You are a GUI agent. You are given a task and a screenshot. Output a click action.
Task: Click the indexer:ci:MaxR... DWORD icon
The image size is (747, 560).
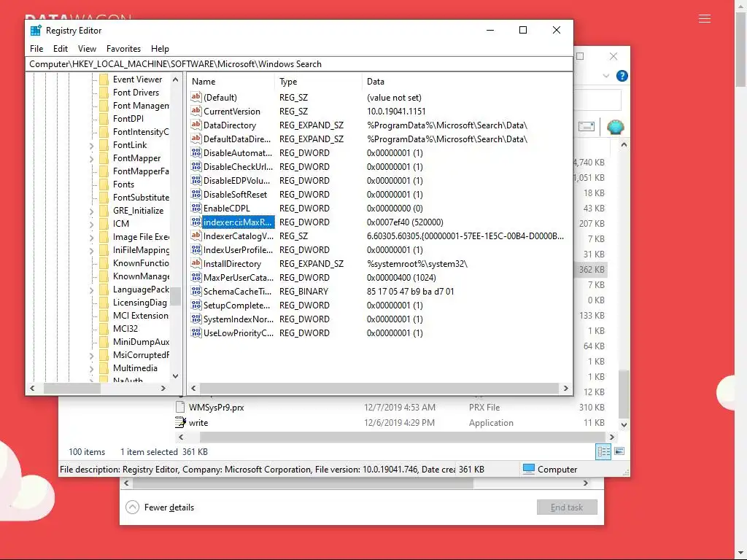196,222
